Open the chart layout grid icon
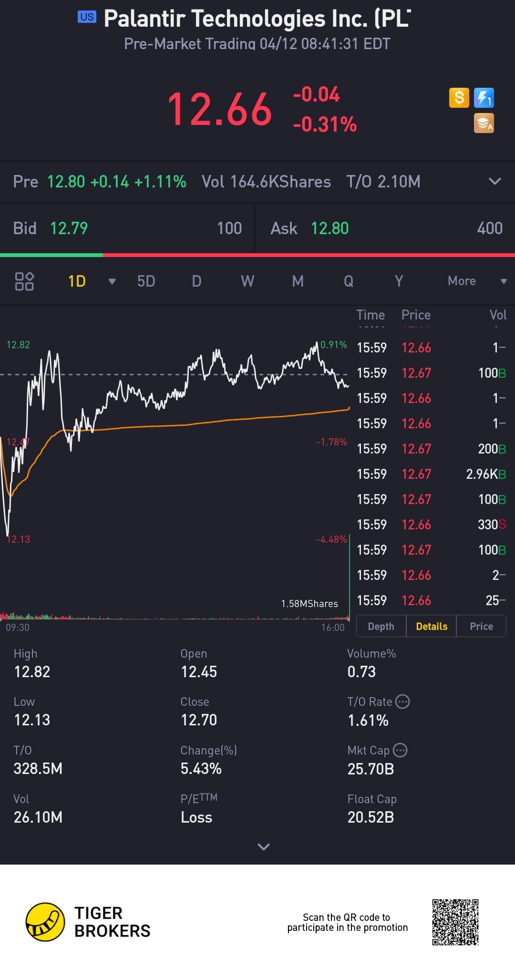This screenshot has width=515, height=980. (x=24, y=281)
